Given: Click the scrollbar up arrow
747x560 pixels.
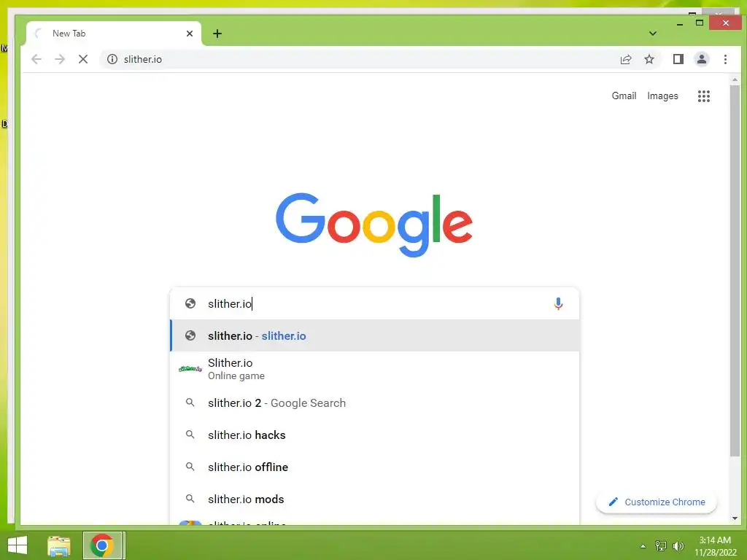Looking at the screenshot, I should [x=735, y=80].
